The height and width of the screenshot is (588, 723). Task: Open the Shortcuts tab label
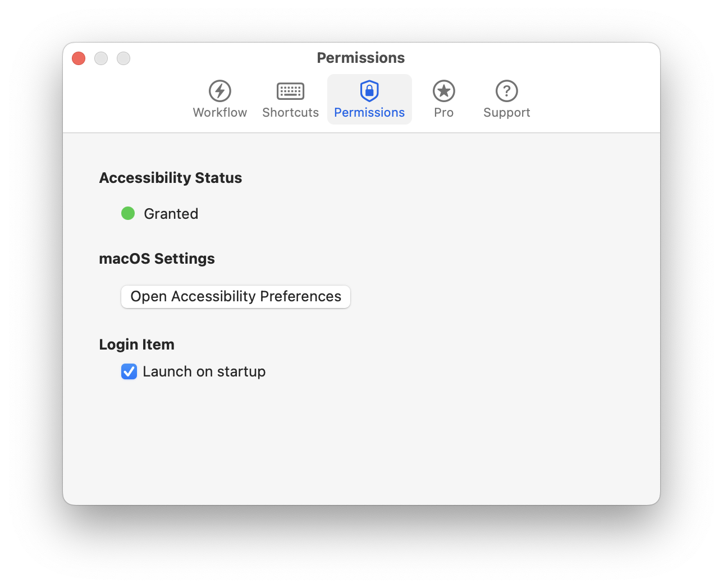[290, 113]
